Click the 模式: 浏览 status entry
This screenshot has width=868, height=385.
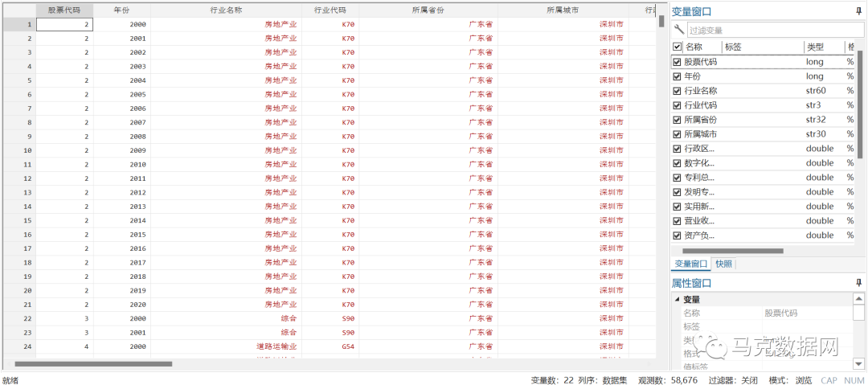(791, 380)
